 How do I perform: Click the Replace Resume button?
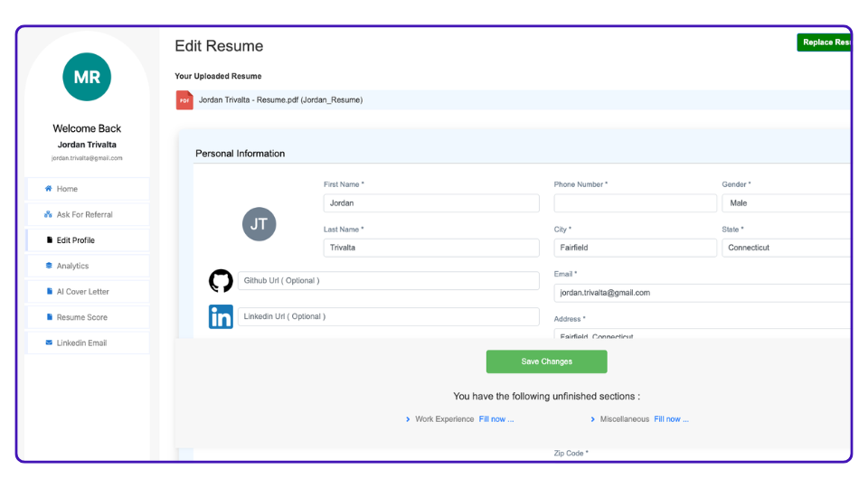(825, 42)
